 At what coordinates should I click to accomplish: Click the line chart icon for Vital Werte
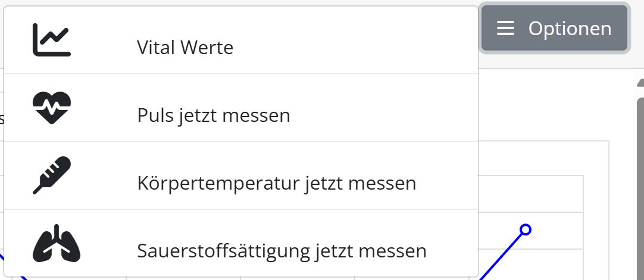52,40
